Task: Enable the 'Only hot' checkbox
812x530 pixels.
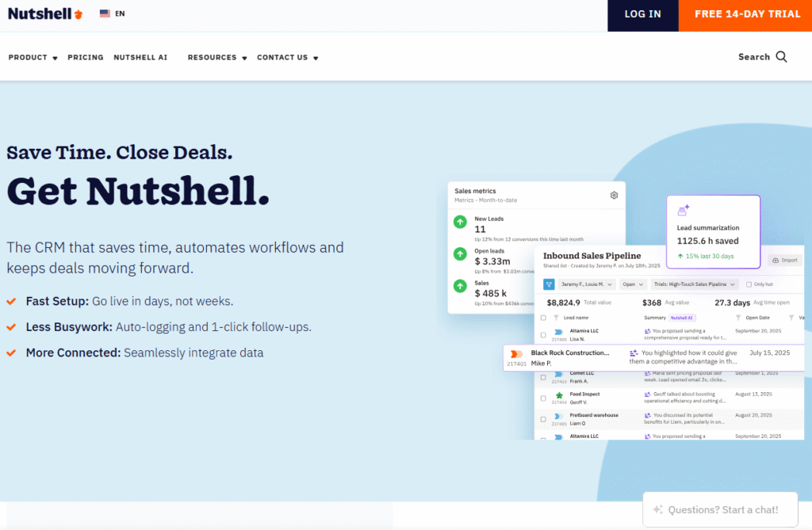Action: tap(749, 284)
